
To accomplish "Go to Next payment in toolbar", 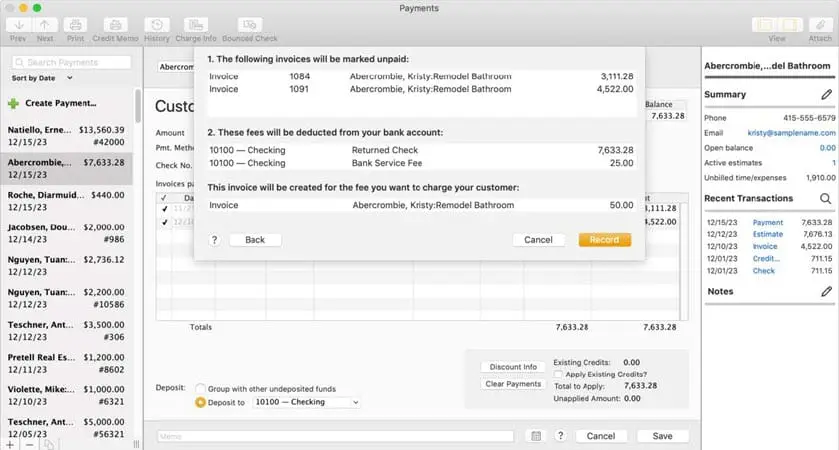I will (45, 25).
